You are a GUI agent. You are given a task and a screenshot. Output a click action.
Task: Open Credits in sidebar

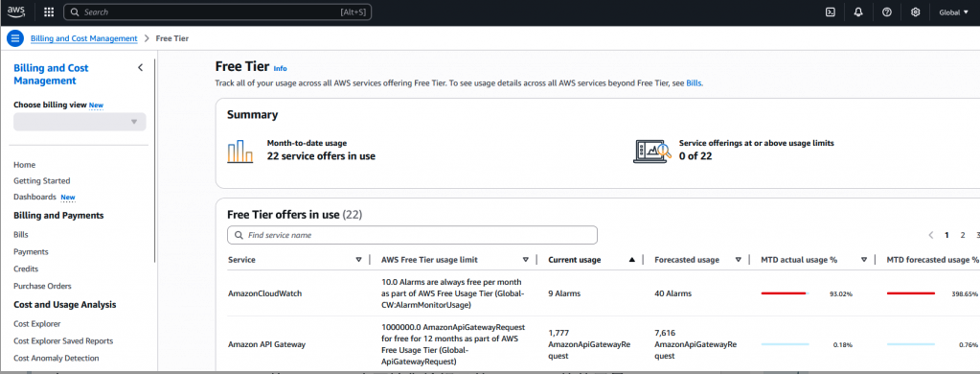pos(26,269)
